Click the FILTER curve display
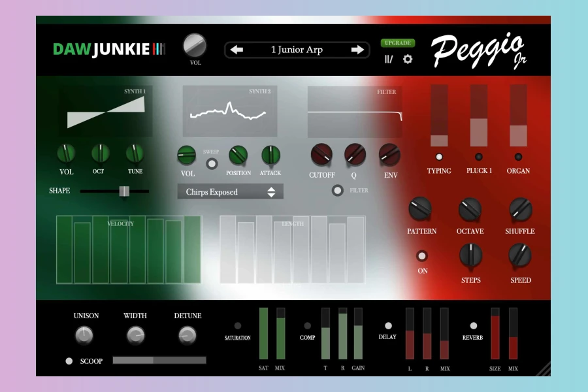The width and height of the screenshot is (588, 392). click(x=355, y=112)
